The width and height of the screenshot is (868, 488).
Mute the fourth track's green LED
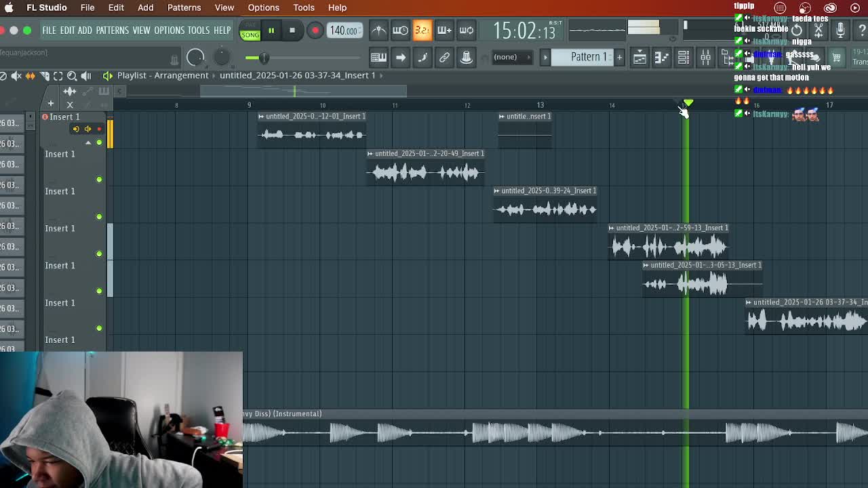pyautogui.click(x=99, y=254)
